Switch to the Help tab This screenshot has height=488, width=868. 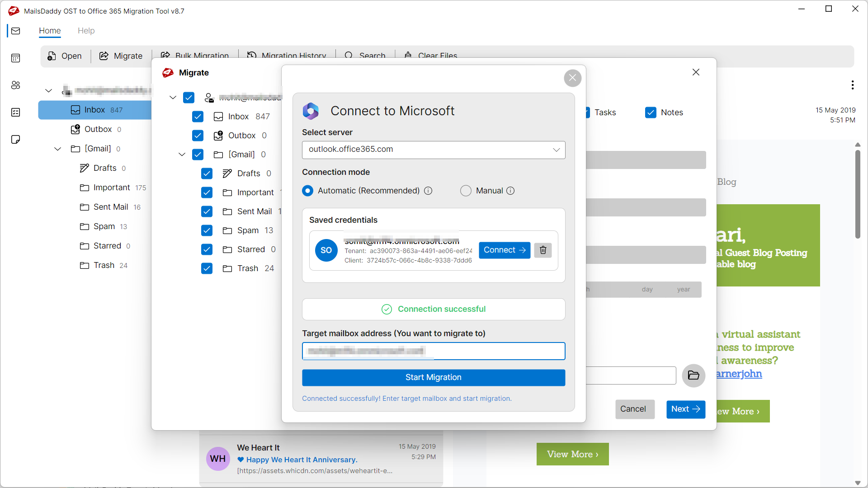coord(86,31)
